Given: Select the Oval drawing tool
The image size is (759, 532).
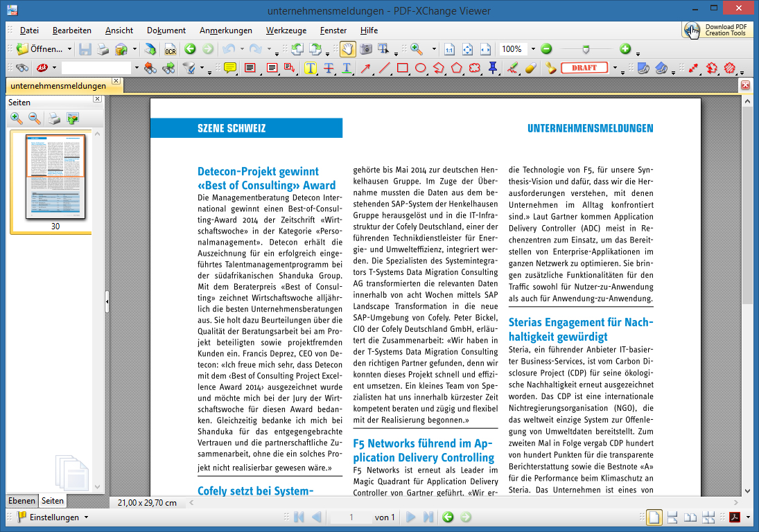Looking at the screenshot, I should coord(421,68).
